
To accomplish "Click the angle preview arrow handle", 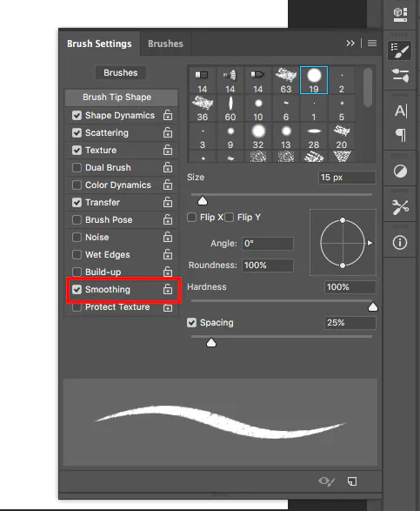I will coord(370,243).
